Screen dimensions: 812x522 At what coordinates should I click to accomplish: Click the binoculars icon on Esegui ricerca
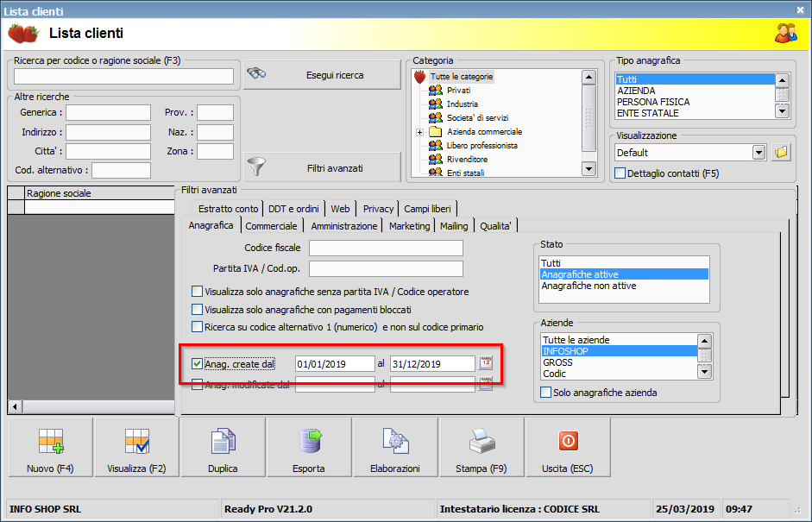click(256, 73)
